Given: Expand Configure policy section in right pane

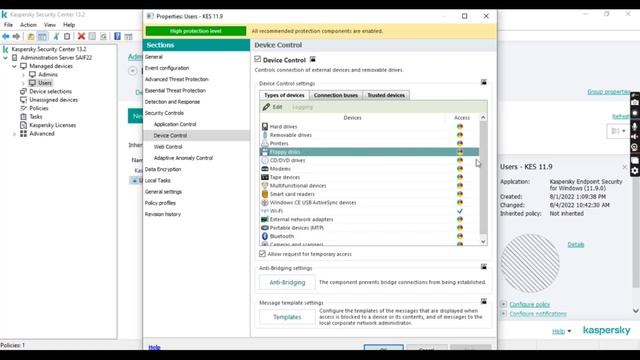Looking at the screenshot, I should (x=503, y=304).
